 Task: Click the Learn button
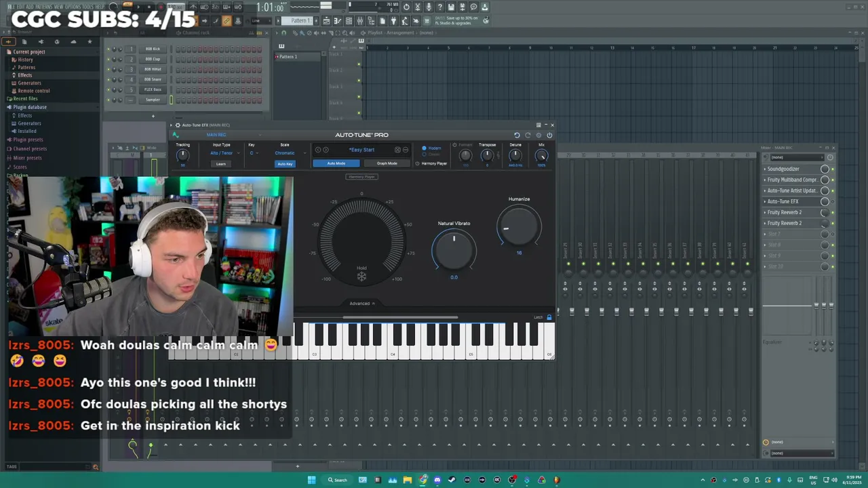point(221,164)
